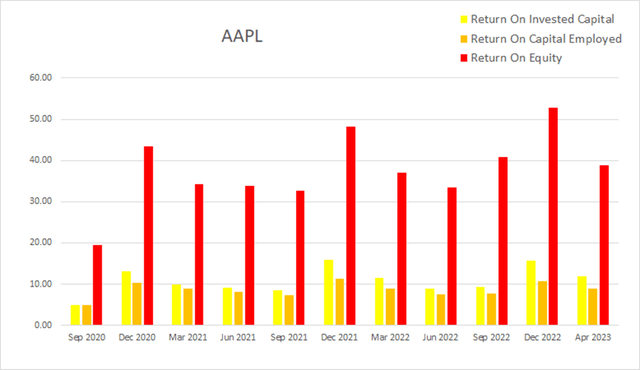
Task: Click the red Return On Equity bar for Dec 2022
Action: [553, 216]
